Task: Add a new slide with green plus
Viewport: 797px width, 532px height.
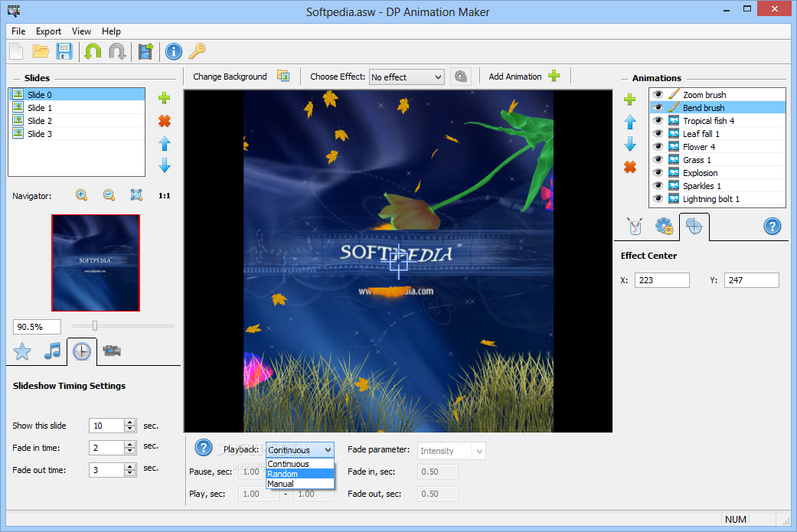Action: [x=164, y=97]
